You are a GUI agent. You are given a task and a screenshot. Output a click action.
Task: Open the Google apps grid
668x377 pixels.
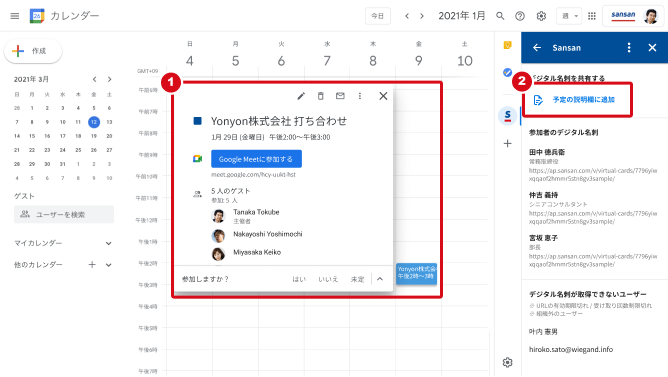tap(592, 16)
